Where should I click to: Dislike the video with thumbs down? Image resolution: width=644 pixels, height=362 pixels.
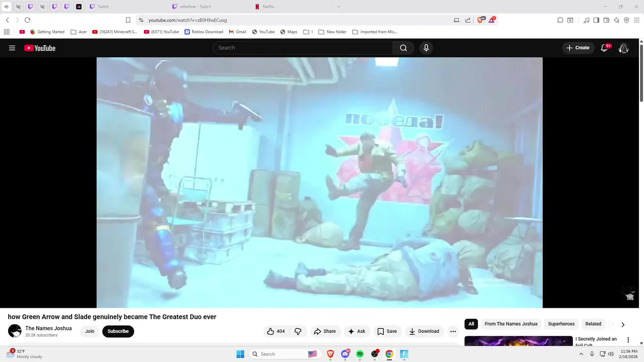(298, 331)
